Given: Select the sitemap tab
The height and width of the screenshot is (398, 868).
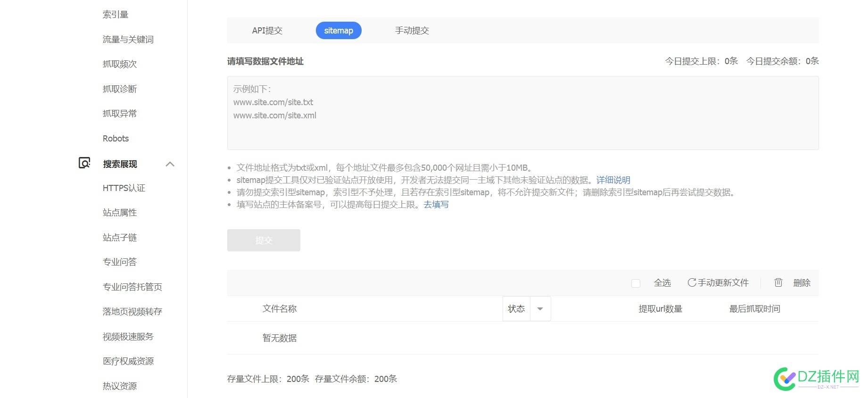Looking at the screenshot, I should (x=339, y=31).
